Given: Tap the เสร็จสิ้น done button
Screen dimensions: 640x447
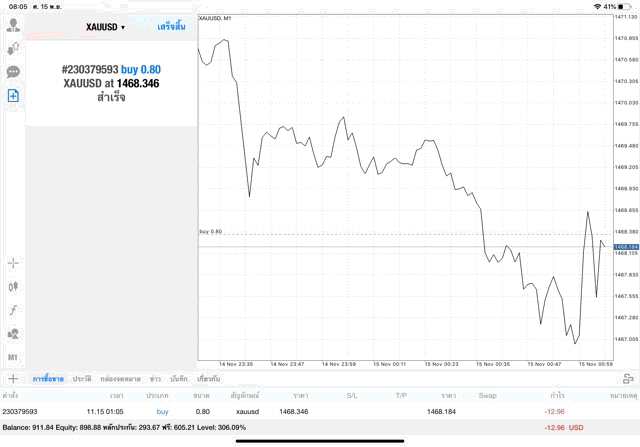Looking at the screenshot, I should tap(171, 27).
